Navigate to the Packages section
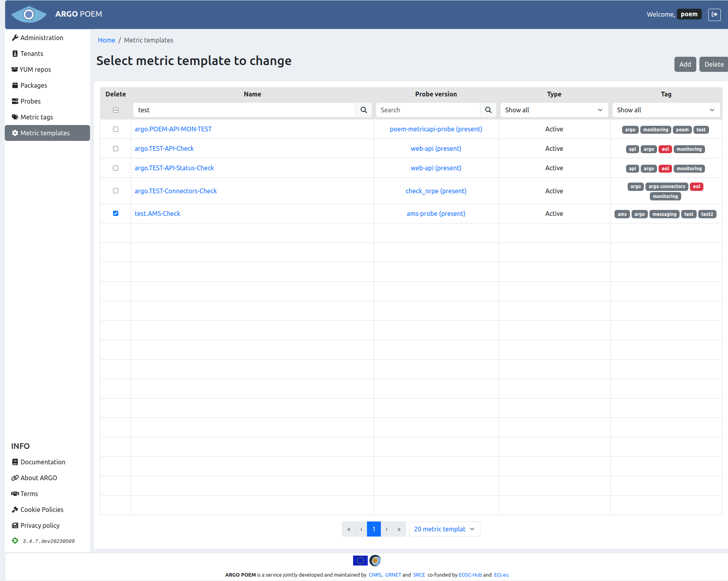This screenshot has width=728, height=581. (x=34, y=85)
